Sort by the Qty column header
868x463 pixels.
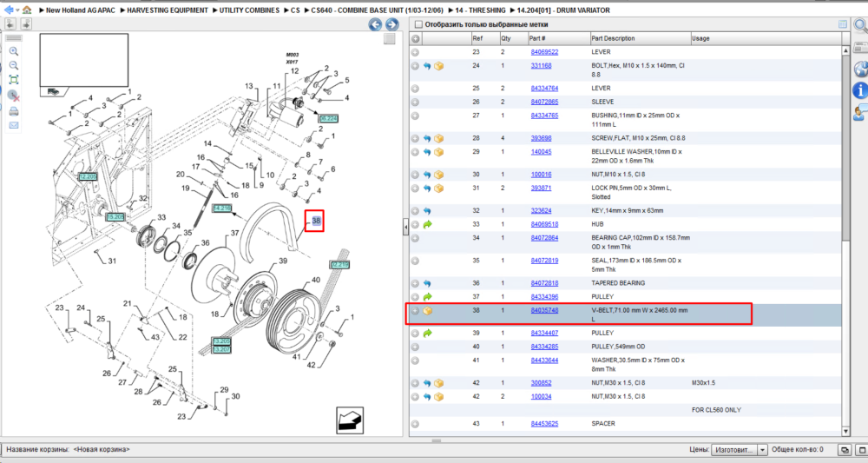[513, 39]
